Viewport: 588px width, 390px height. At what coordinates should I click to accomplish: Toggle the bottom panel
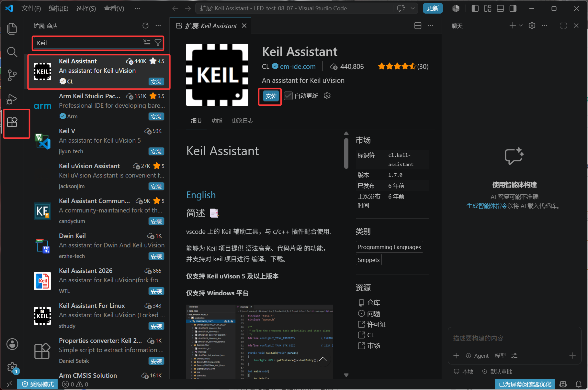tap(501, 8)
